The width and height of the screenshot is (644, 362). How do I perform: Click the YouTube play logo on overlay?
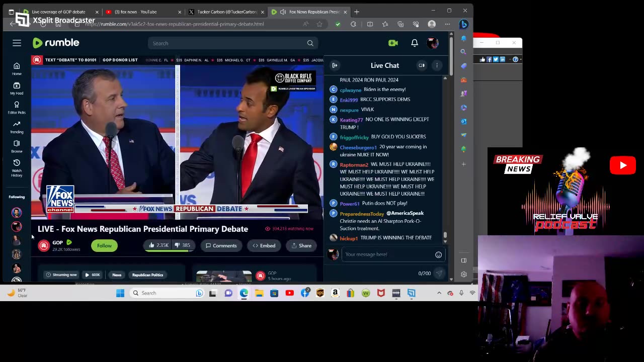(x=623, y=165)
